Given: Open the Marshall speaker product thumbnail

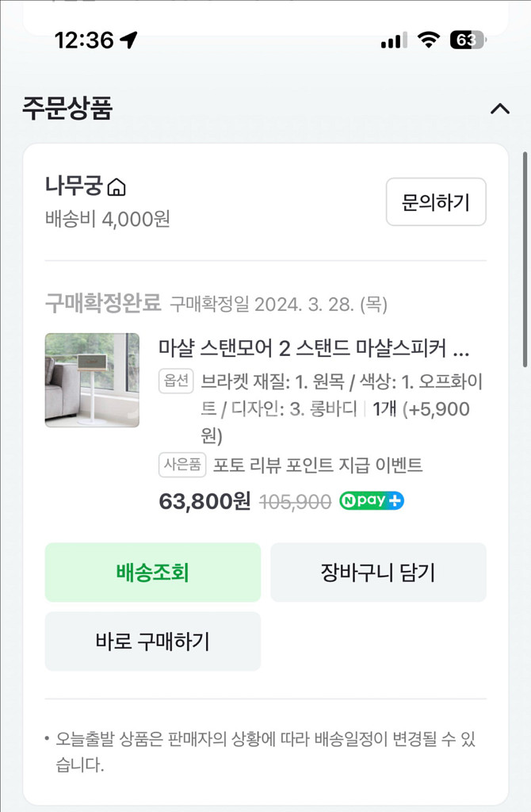Looking at the screenshot, I should click(x=92, y=381).
